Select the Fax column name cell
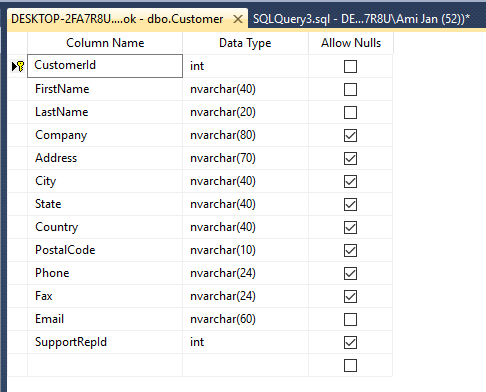Screen dimensions: 486x392 [x=105, y=296]
